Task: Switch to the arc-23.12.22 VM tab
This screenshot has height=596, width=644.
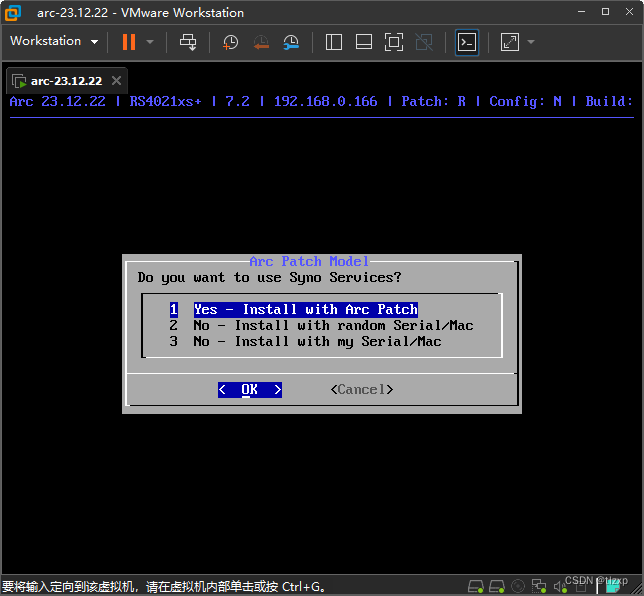Action: click(x=66, y=81)
